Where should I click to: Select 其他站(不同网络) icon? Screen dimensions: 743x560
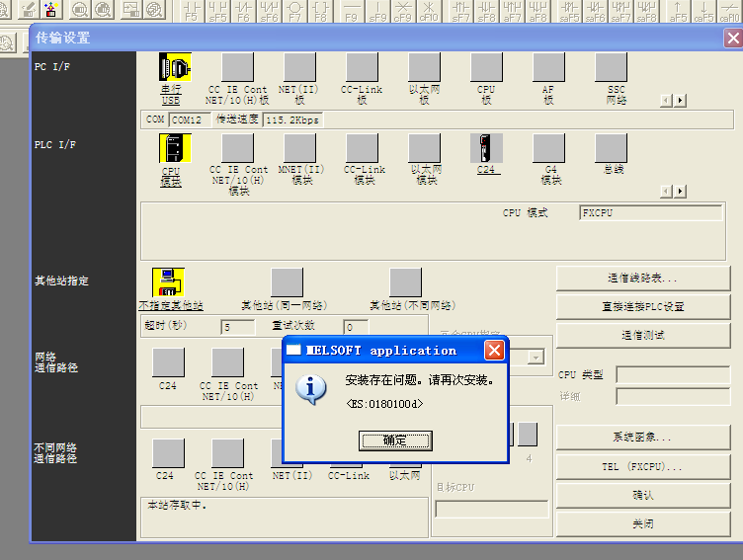point(405,282)
